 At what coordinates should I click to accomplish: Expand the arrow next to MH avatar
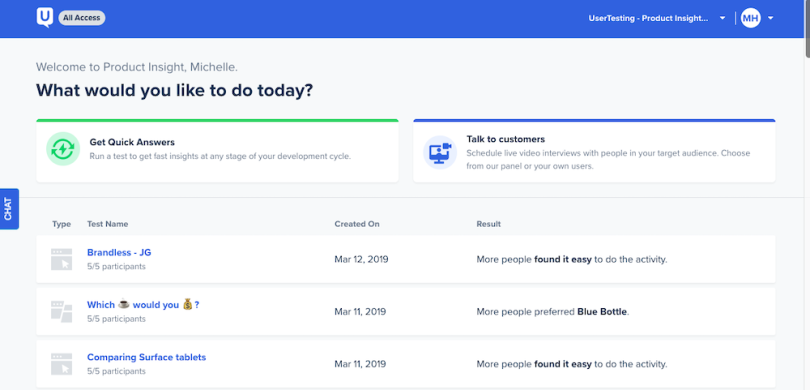[770, 18]
